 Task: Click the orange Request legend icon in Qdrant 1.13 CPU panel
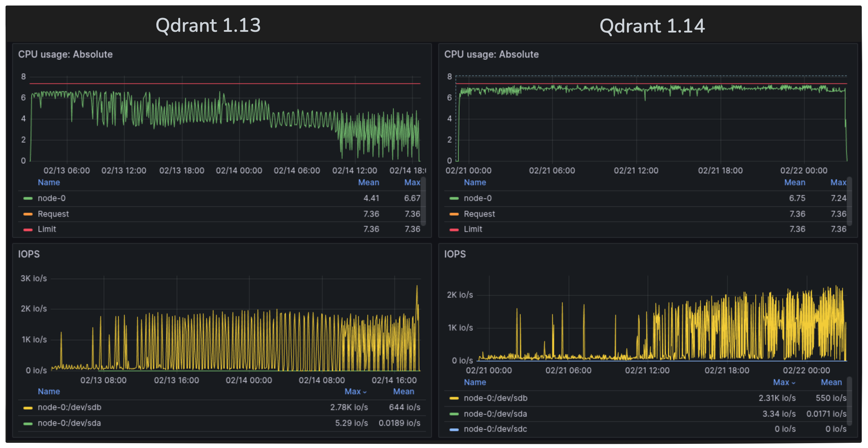click(x=28, y=214)
